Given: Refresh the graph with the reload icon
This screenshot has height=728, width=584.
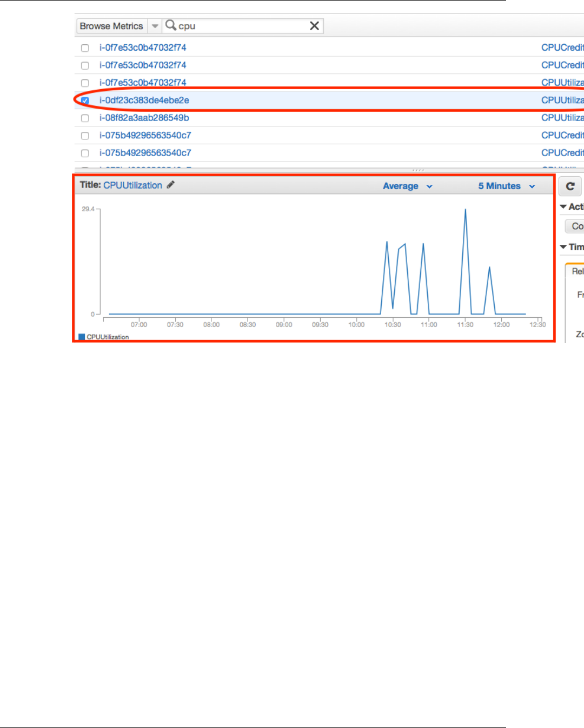Looking at the screenshot, I should point(570,186).
